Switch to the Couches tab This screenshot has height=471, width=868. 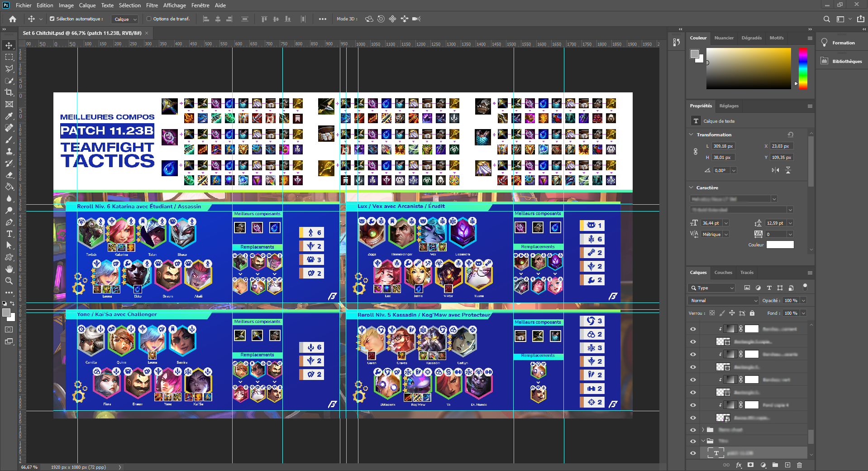[x=723, y=273]
